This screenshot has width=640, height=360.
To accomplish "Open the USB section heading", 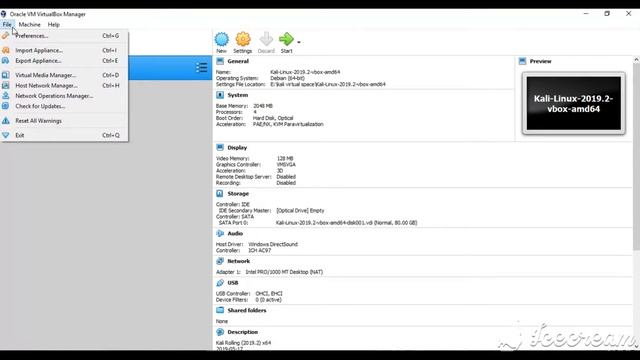I will coord(233,283).
